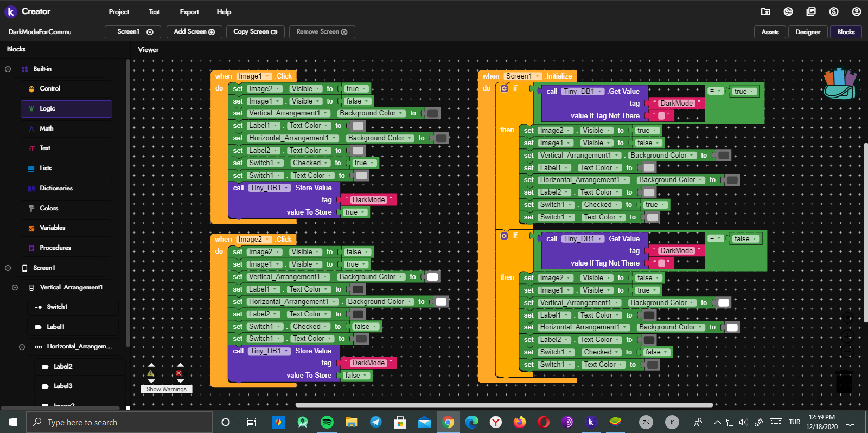Click the dollar sign icon in header
Image resolution: width=868 pixels, height=433 pixels.
coord(834,11)
